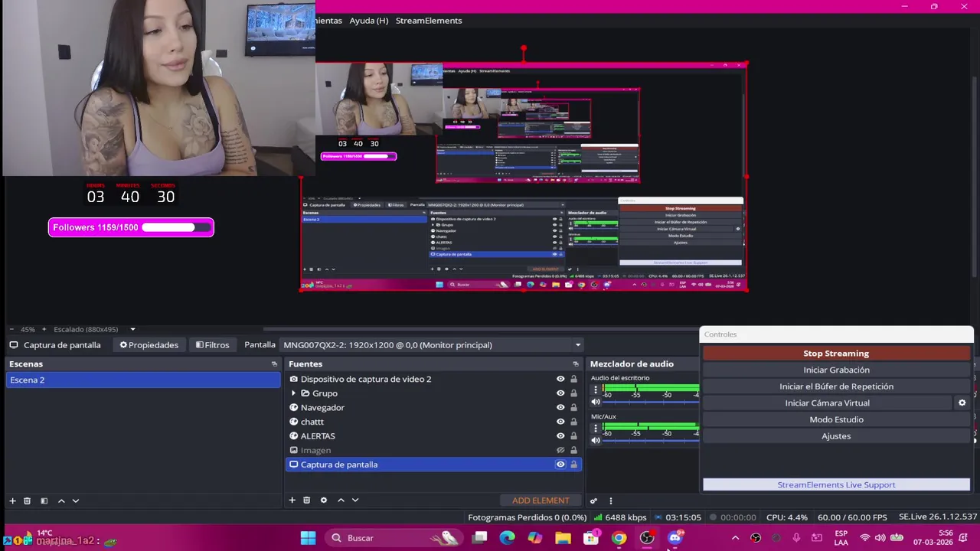Open Windows Start menu
This screenshot has height=551, width=980.
coord(308,538)
